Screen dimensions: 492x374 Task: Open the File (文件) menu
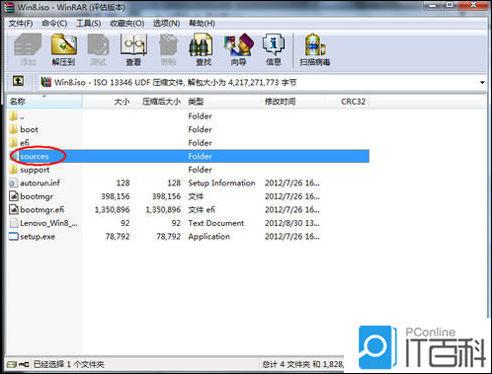click(x=21, y=23)
